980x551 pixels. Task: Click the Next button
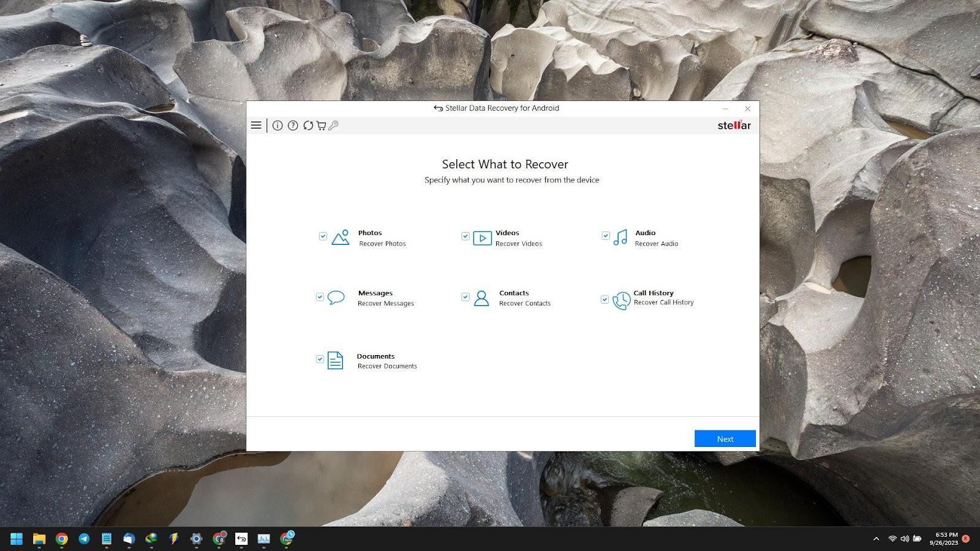[x=725, y=439]
